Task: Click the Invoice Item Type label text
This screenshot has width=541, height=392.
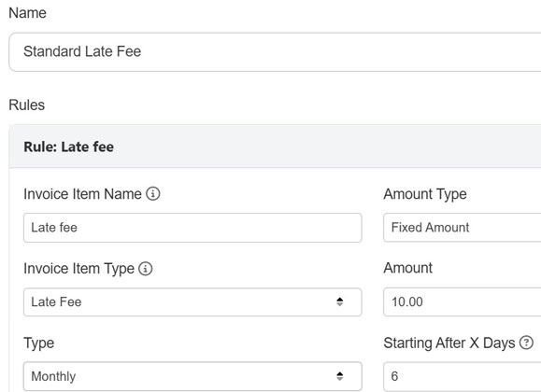Action: 79,269
